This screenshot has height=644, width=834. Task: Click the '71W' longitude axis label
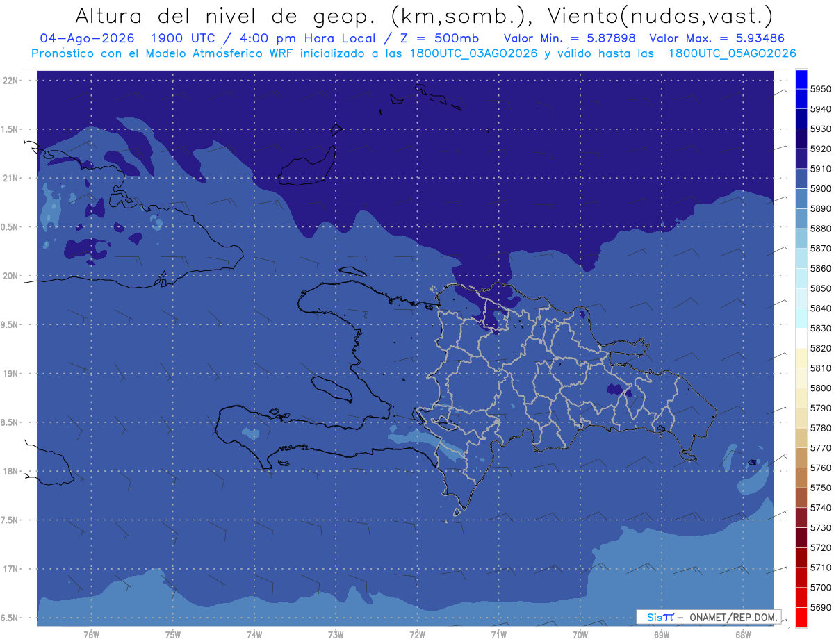point(498,635)
